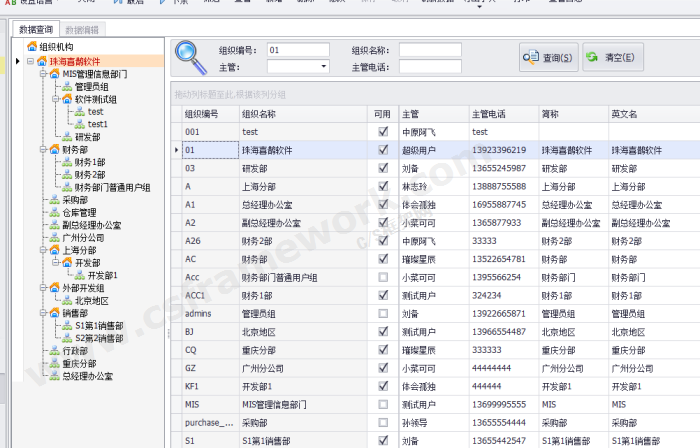This screenshot has height=448, width=700.
Task: Click the node icon beside test1
Action: [80, 124]
